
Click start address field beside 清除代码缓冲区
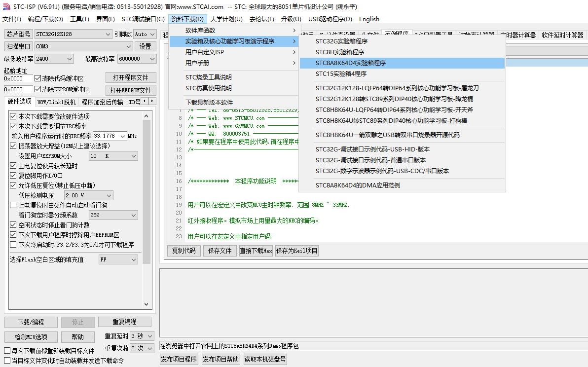[x=18, y=78]
